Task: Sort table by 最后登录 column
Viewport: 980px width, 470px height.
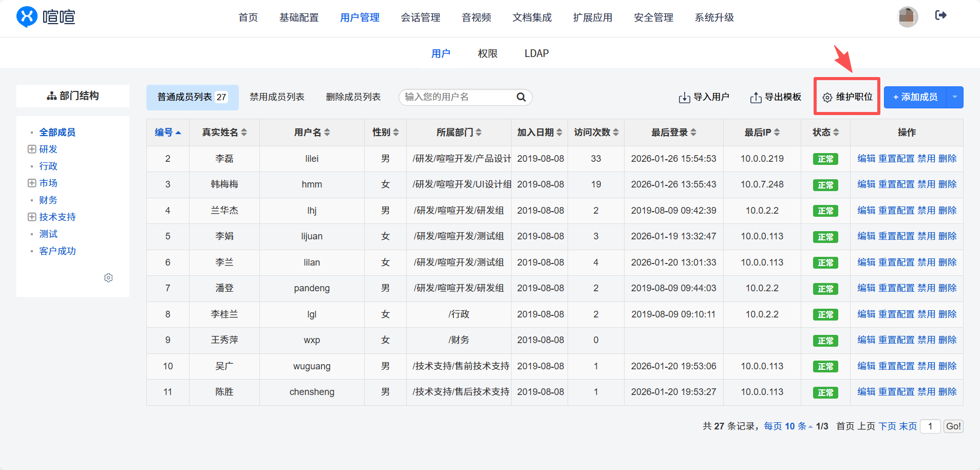Action: (x=673, y=133)
